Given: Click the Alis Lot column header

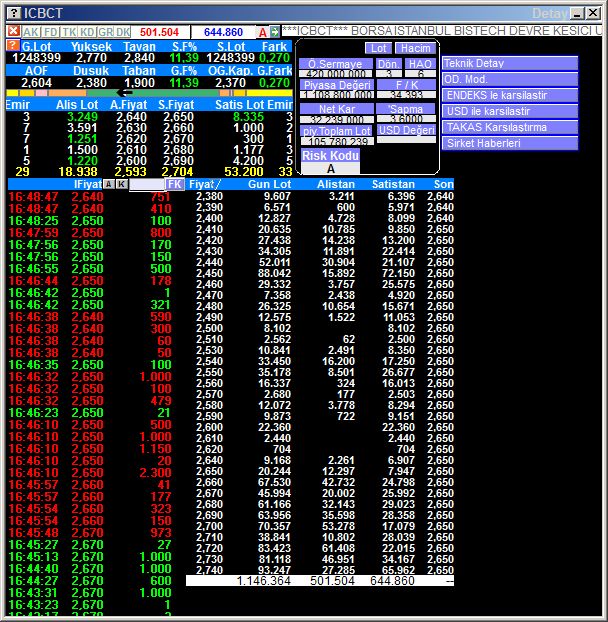Looking at the screenshot, I should coord(77,105).
